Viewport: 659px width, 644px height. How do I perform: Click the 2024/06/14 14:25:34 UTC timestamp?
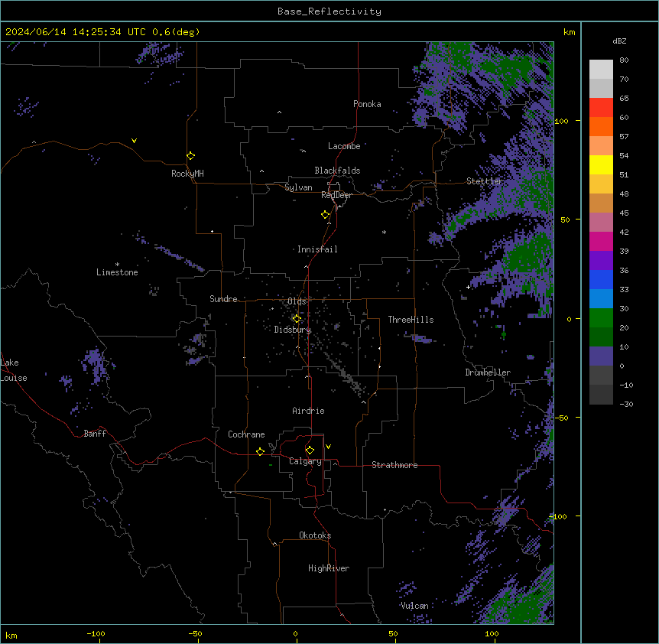coord(76,32)
